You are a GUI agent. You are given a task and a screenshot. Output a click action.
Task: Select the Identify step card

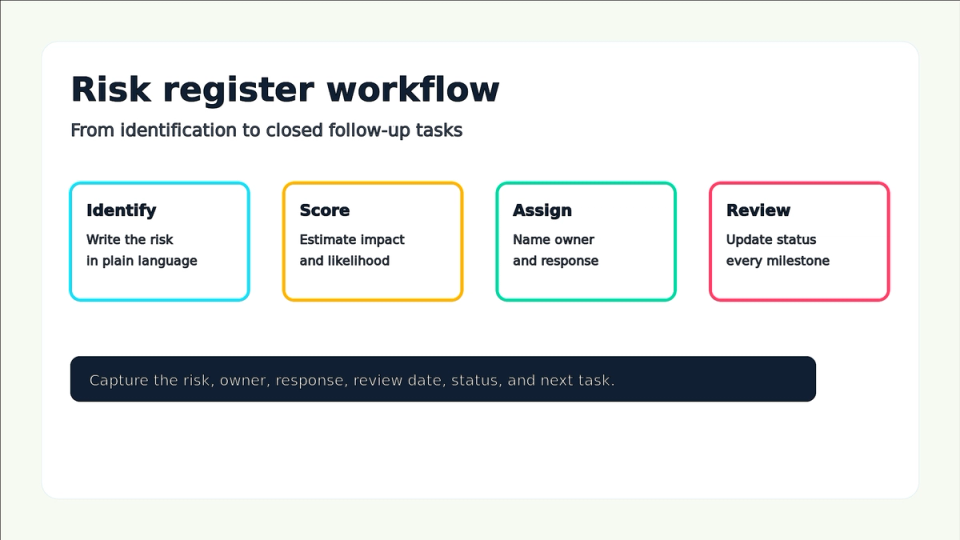click(160, 241)
